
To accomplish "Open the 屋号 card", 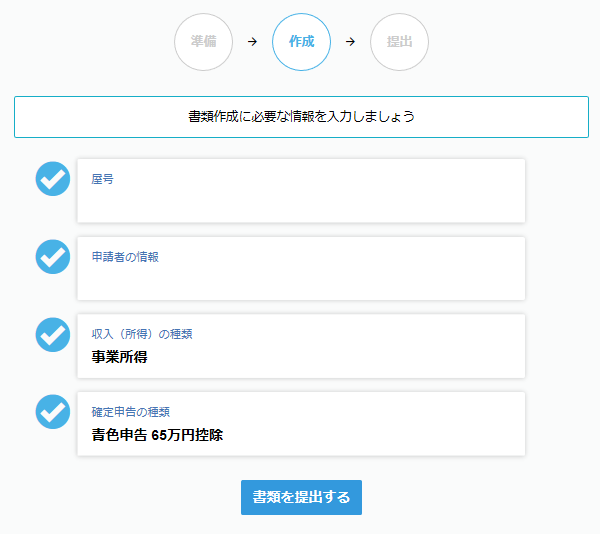I will (x=301, y=191).
